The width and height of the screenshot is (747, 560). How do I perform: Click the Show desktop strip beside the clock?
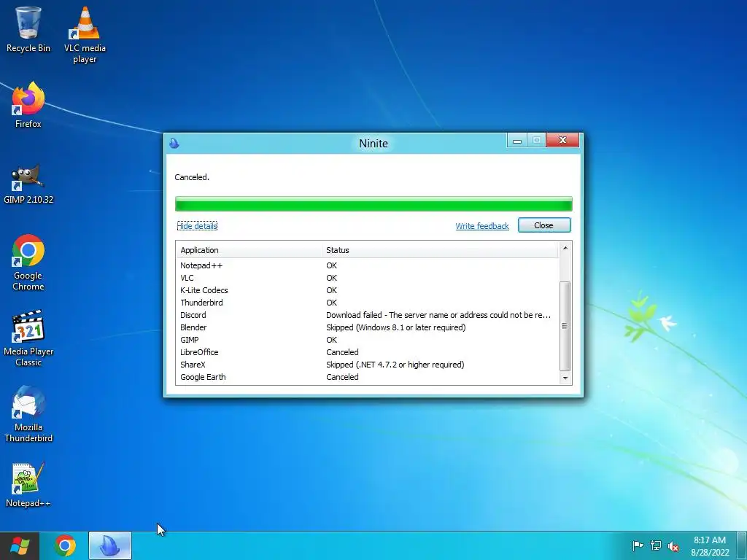click(x=743, y=545)
